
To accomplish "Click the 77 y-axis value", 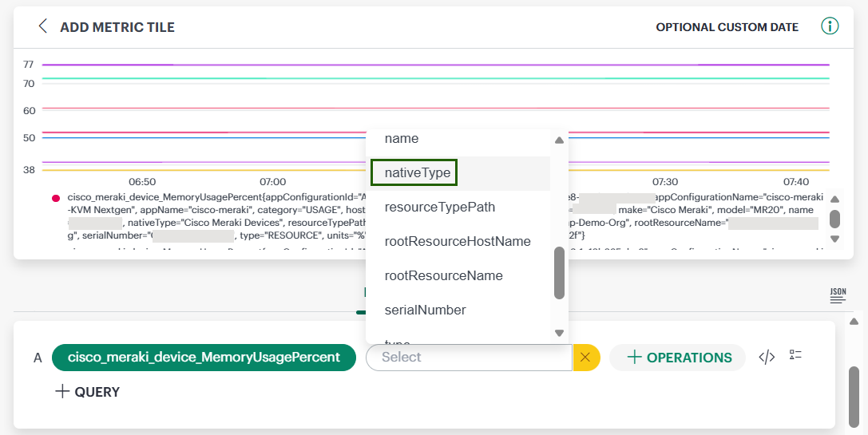I will point(29,65).
